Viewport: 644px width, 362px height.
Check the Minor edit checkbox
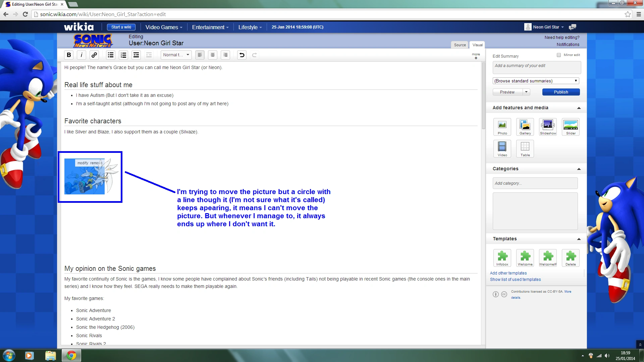click(559, 55)
